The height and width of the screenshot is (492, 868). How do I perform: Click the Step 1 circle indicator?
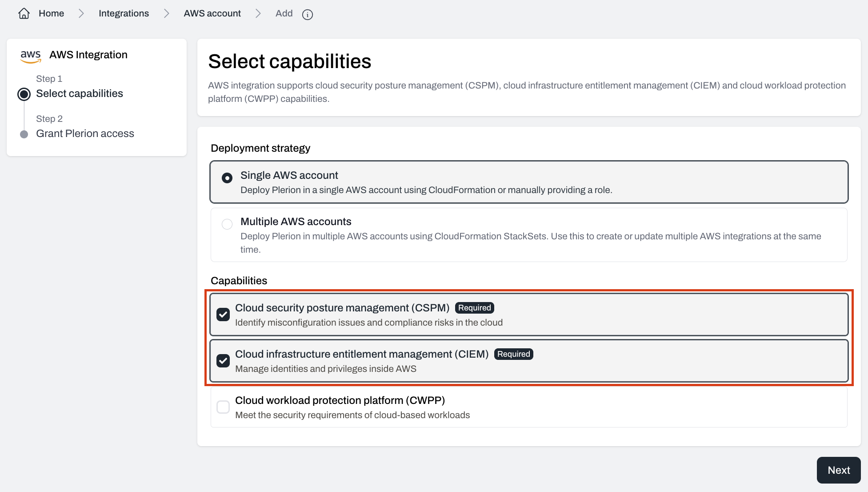(x=24, y=94)
